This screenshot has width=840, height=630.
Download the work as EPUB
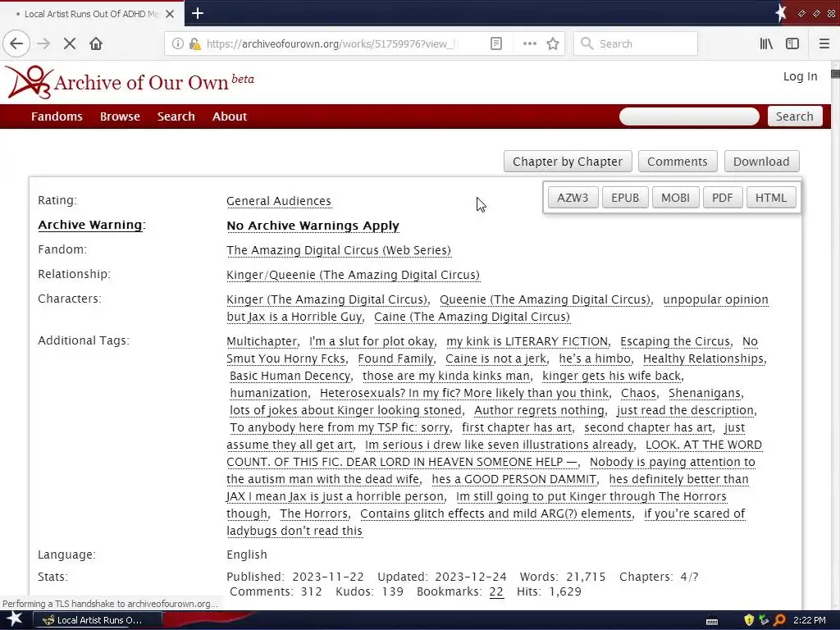point(625,198)
